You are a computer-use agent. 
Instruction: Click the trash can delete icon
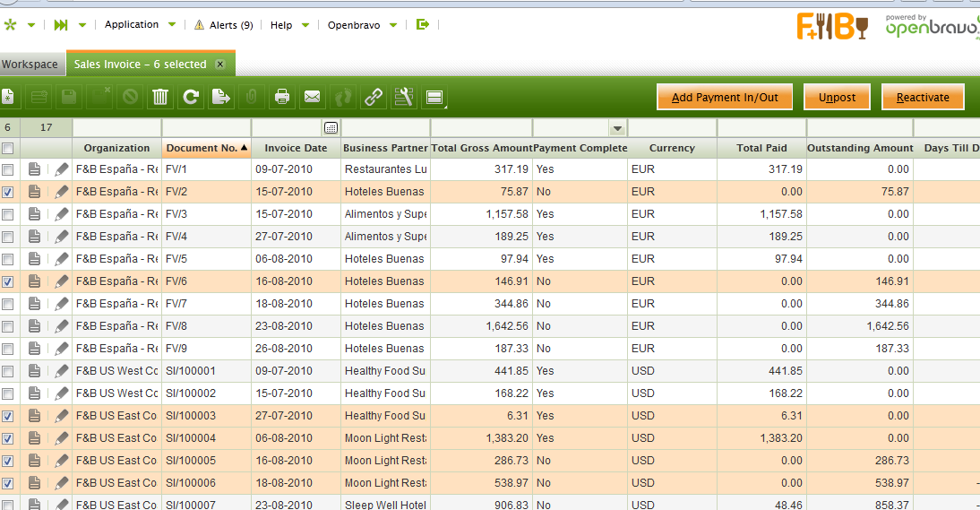pyautogui.click(x=160, y=97)
